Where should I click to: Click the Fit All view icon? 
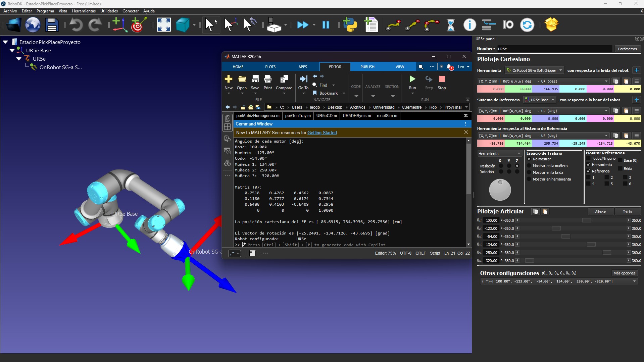(x=164, y=25)
